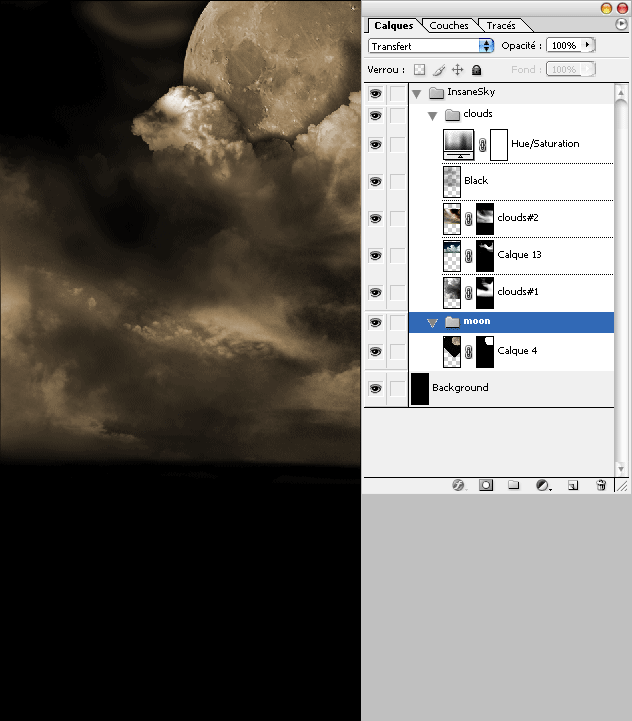Select the Background layer name
632x721 pixels.
[x=460, y=388]
